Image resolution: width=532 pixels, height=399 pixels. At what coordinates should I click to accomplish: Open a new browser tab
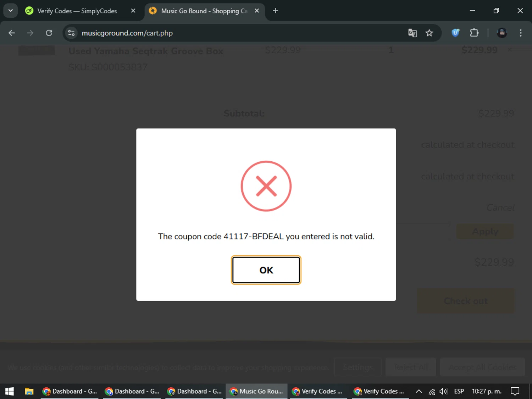pyautogui.click(x=275, y=11)
